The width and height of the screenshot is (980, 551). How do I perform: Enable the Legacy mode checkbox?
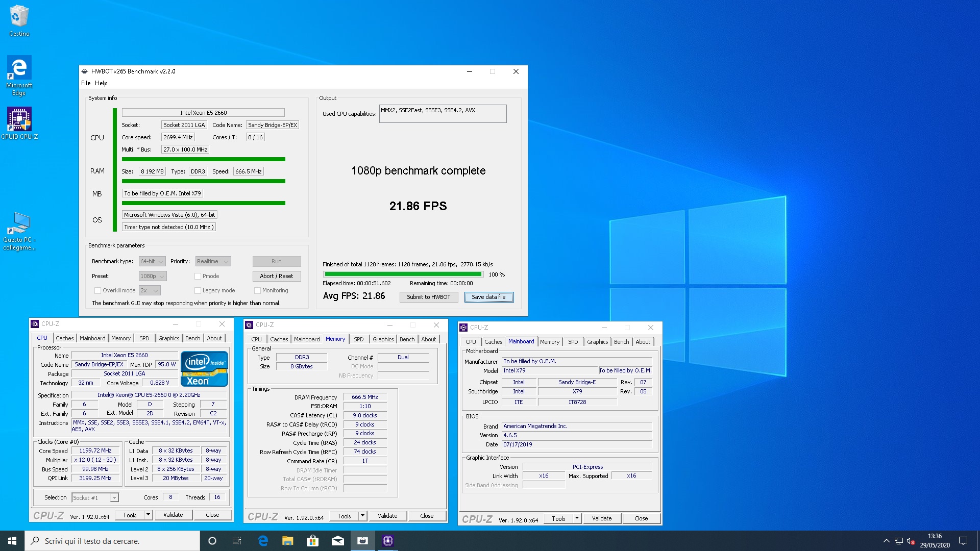click(x=198, y=290)
